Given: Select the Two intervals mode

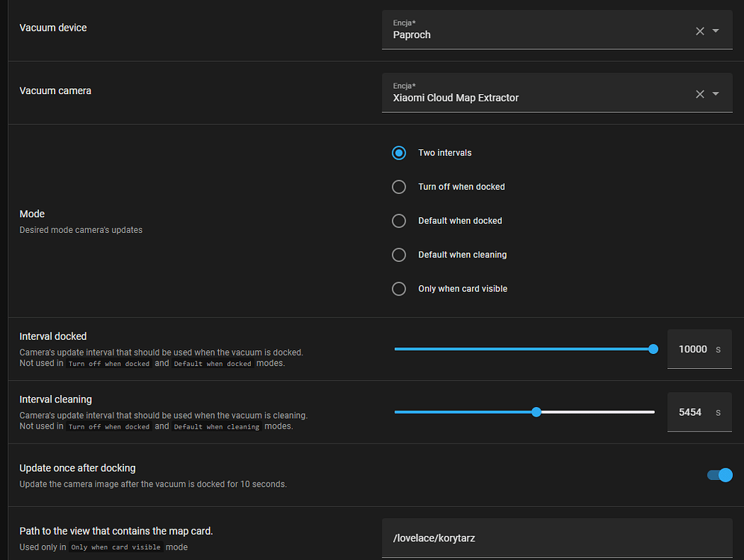Looking at the screenshot, I should pos(398,152).
